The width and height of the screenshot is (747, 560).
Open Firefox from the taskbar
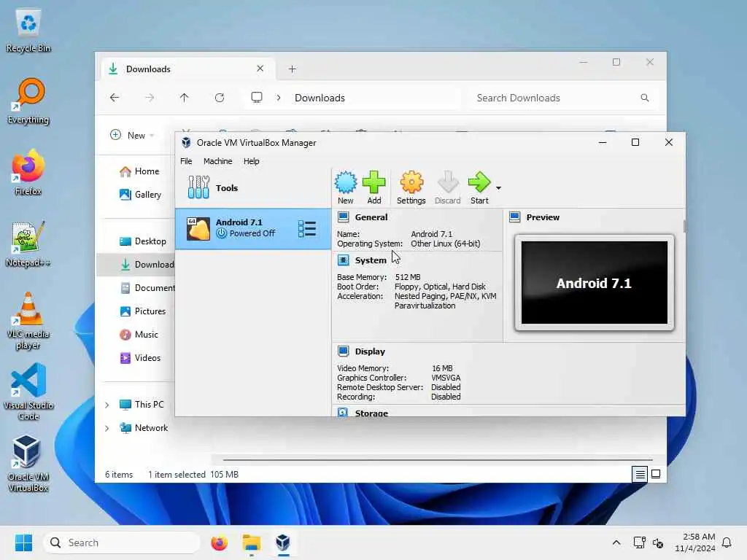[x=219, y=542]
